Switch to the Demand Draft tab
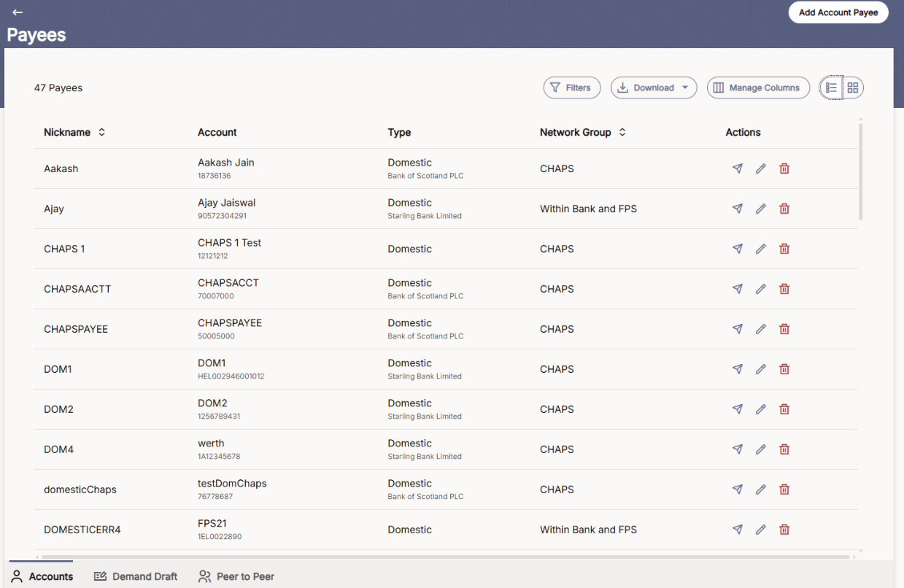This screenshot has width=904, height=588. tap(136, 576)
